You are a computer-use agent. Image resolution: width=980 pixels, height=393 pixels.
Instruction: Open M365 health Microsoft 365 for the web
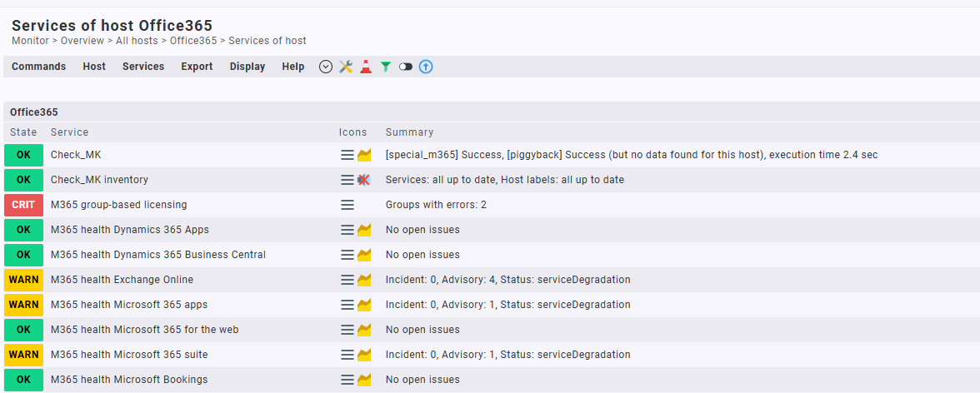[x=144, y=330]
